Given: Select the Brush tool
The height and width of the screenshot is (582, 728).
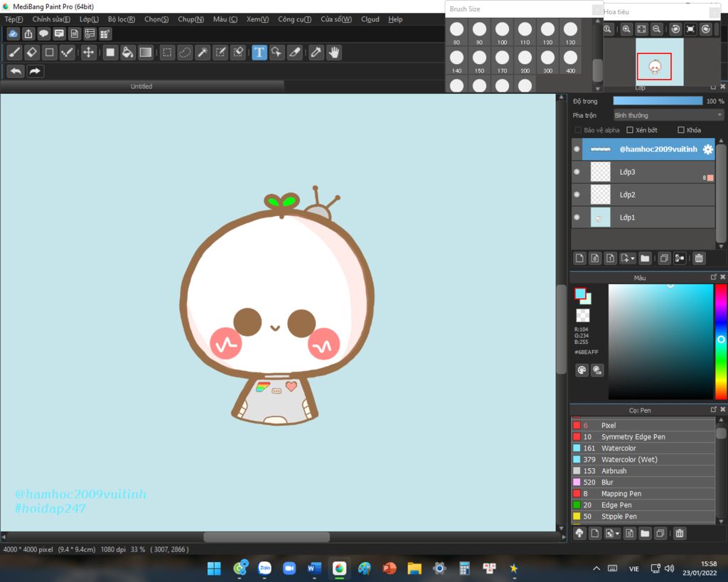Looking at the screenshot, I should [14, 53].
